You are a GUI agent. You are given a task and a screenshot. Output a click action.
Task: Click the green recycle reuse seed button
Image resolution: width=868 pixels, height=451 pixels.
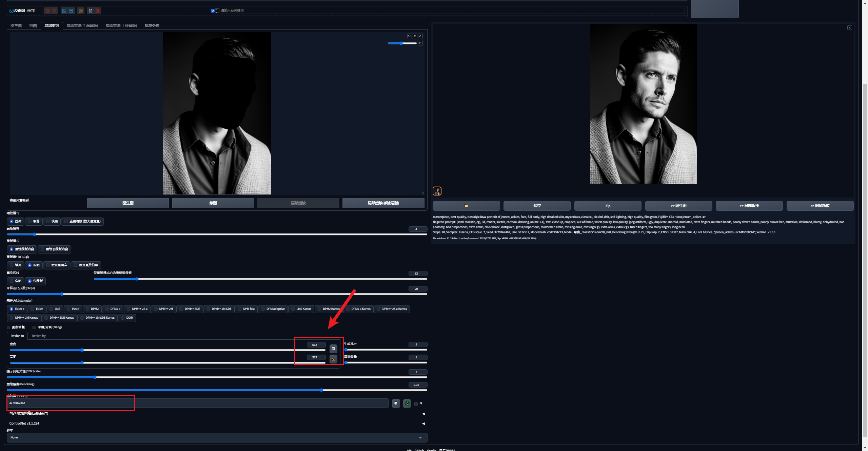click(407, 403)
